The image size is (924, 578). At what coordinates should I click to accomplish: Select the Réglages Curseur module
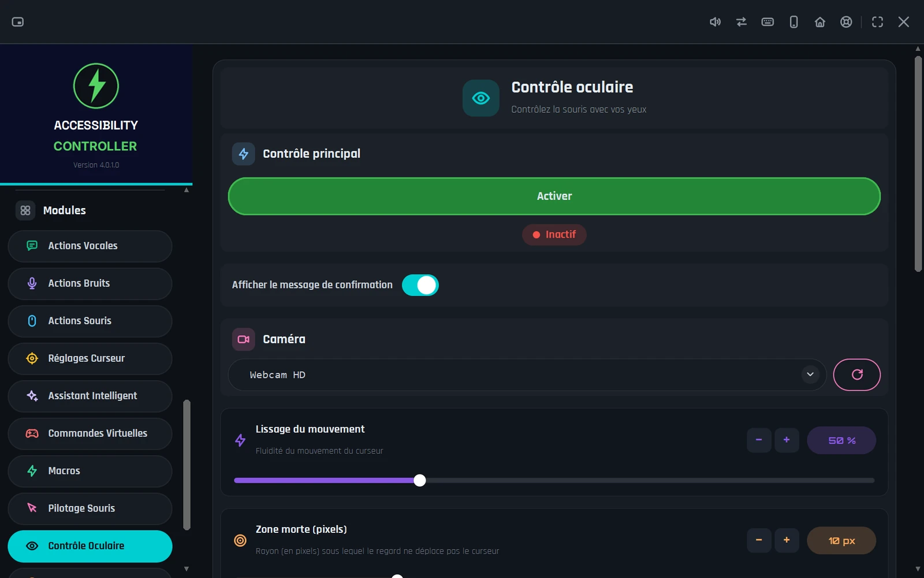[90, 359]
